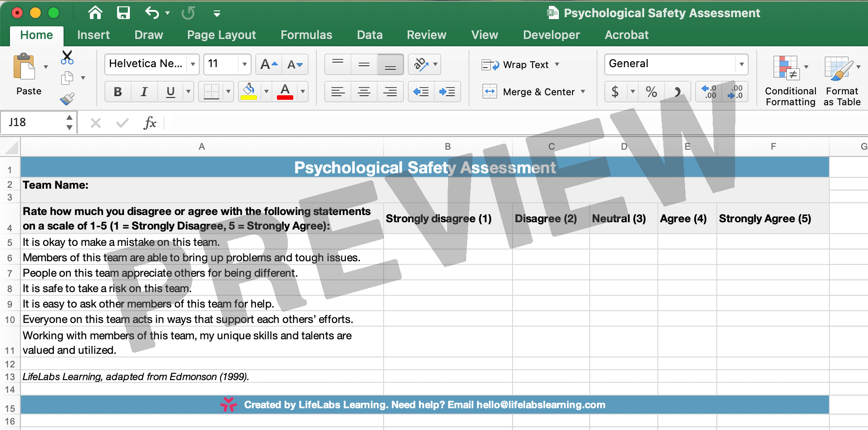Open the font size dropdown
This screenshot has width=868, height=430.
pos(245,64)
